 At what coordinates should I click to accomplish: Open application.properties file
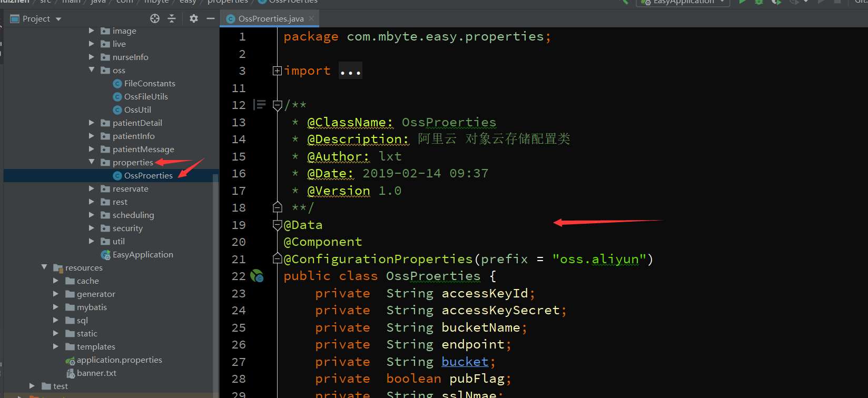[x=120, y=360]
